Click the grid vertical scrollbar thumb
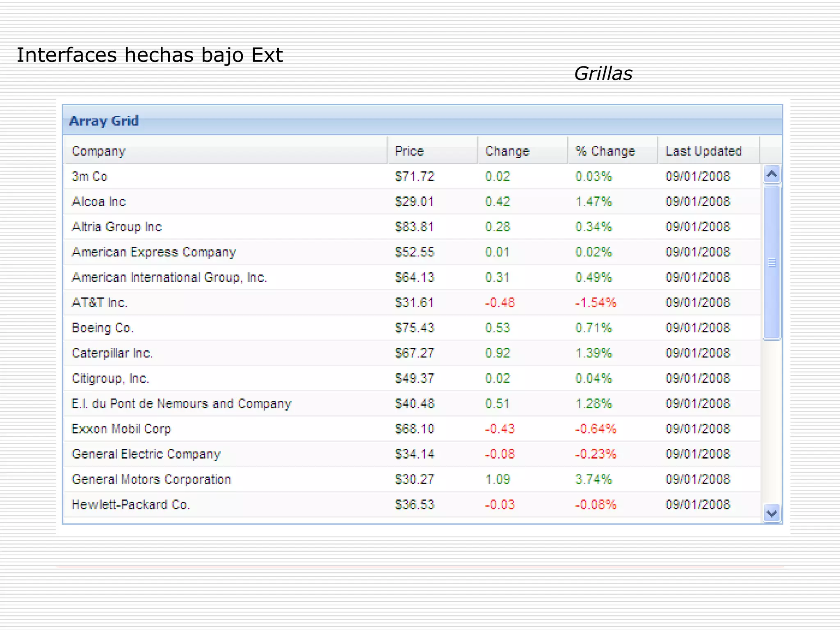This screenshot has width=840, height=630. (772, 262)
